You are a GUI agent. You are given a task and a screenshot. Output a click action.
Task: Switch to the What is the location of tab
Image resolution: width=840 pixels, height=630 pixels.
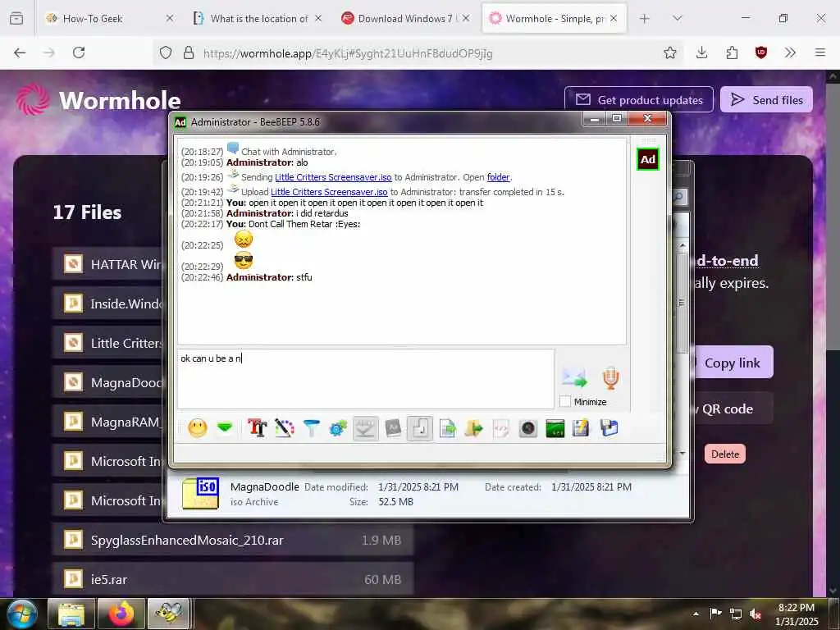[x=257, y=19]
